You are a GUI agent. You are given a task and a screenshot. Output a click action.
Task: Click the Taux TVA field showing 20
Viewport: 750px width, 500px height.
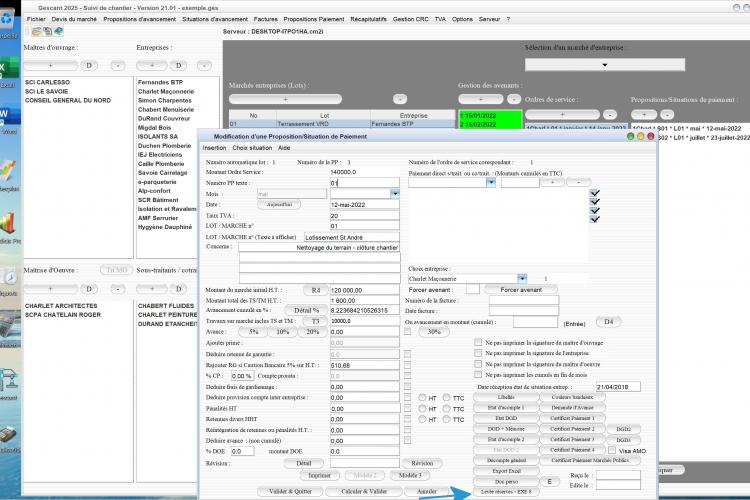tap(364, 216)
